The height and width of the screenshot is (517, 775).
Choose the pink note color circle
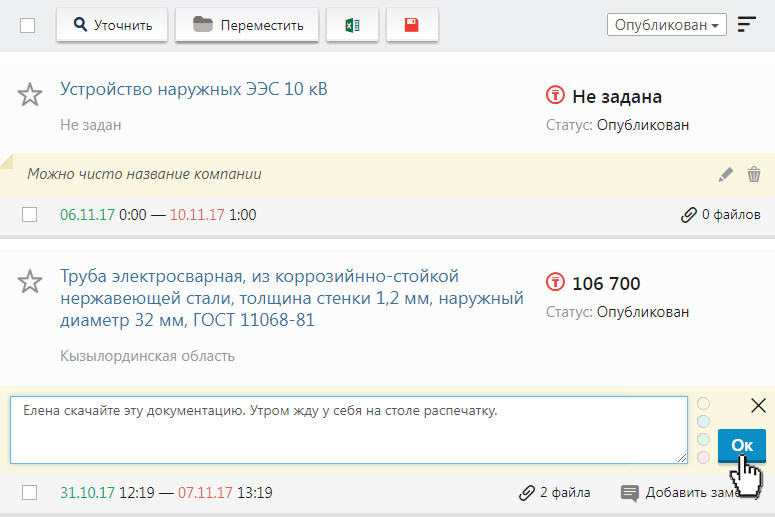pyautogui.click(x=703, y=457)
